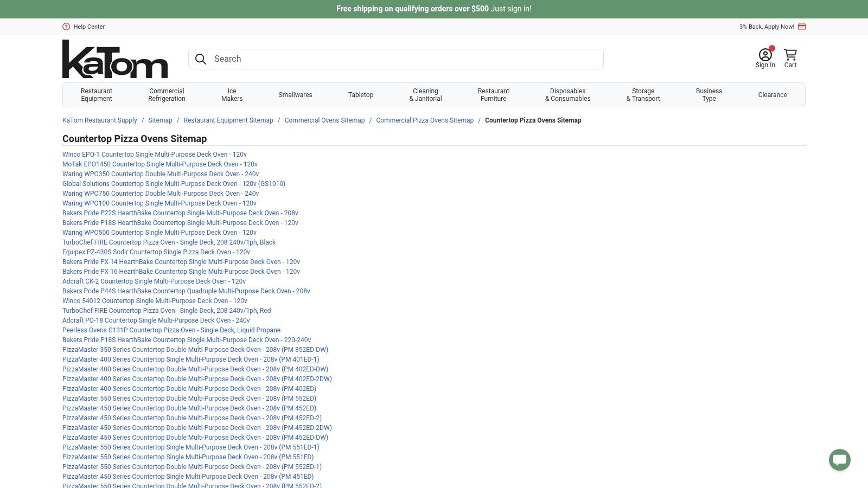This screenshot has height=488, width=868.
Task: Open the Waring WPO500 oven link
Action: (x=159, y=233)
